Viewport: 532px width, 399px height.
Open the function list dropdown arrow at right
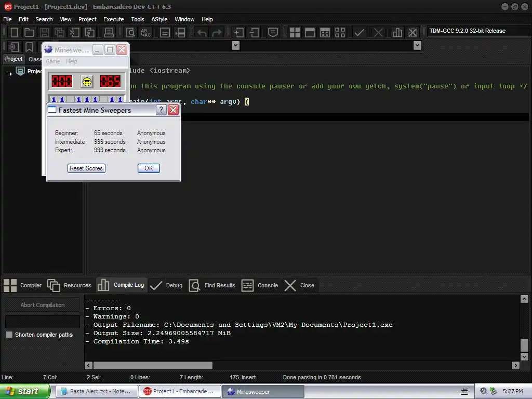point(418,46)
